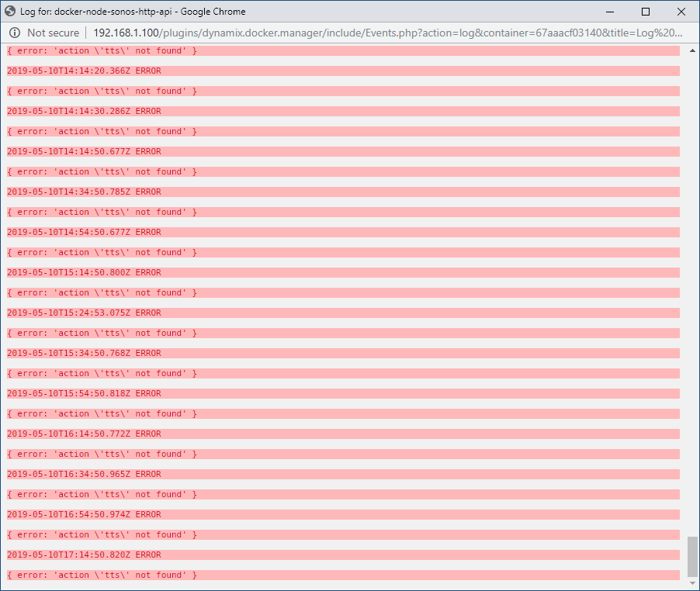Click the globe favicon in the title bar

pos(10,11)
